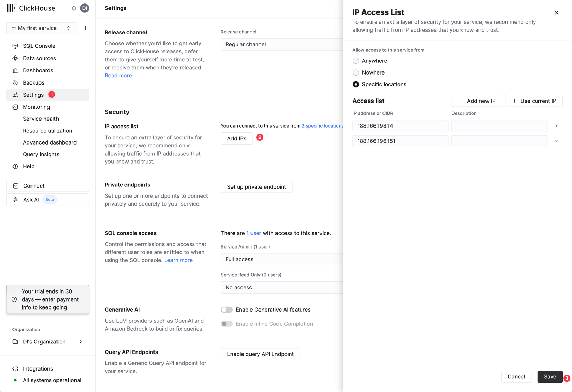Screen dimensions: 572x392
Task: Click the IP address field containing 188.166.198.14
Action: click(x=400, y=126)
